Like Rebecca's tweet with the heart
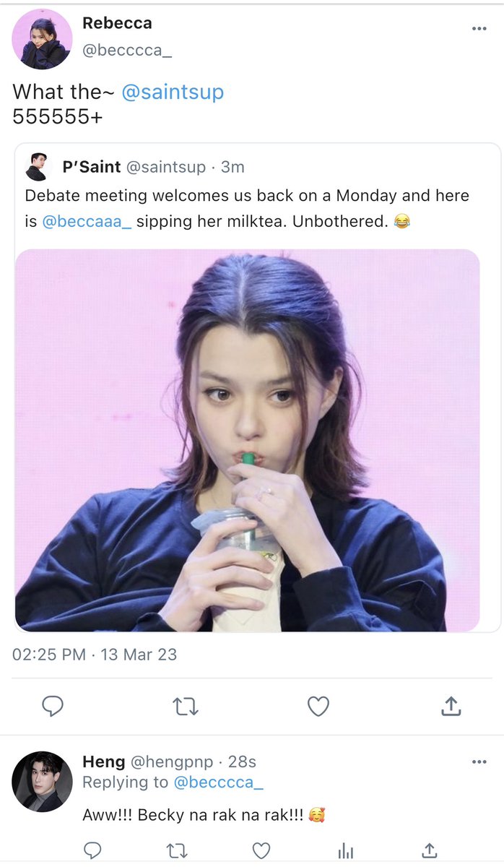 [318, 706]
